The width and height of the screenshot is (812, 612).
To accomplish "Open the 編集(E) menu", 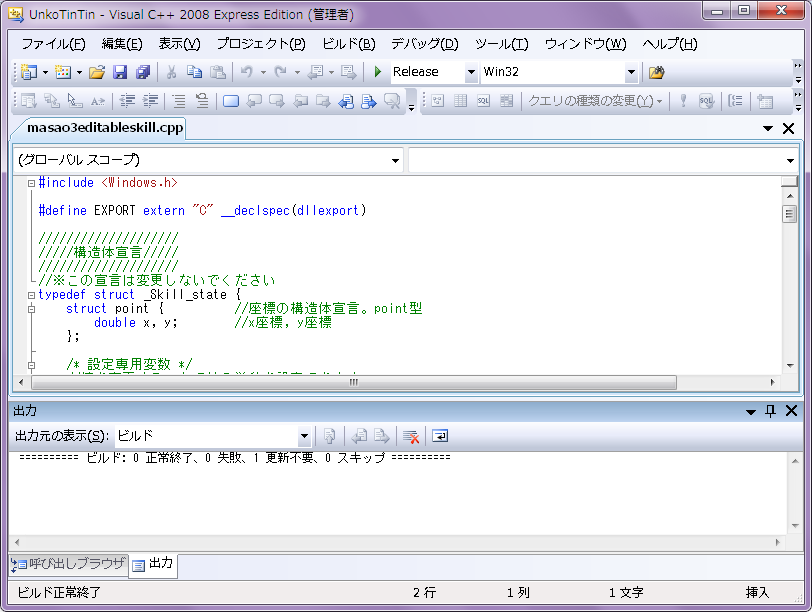I will click(122, 44).
